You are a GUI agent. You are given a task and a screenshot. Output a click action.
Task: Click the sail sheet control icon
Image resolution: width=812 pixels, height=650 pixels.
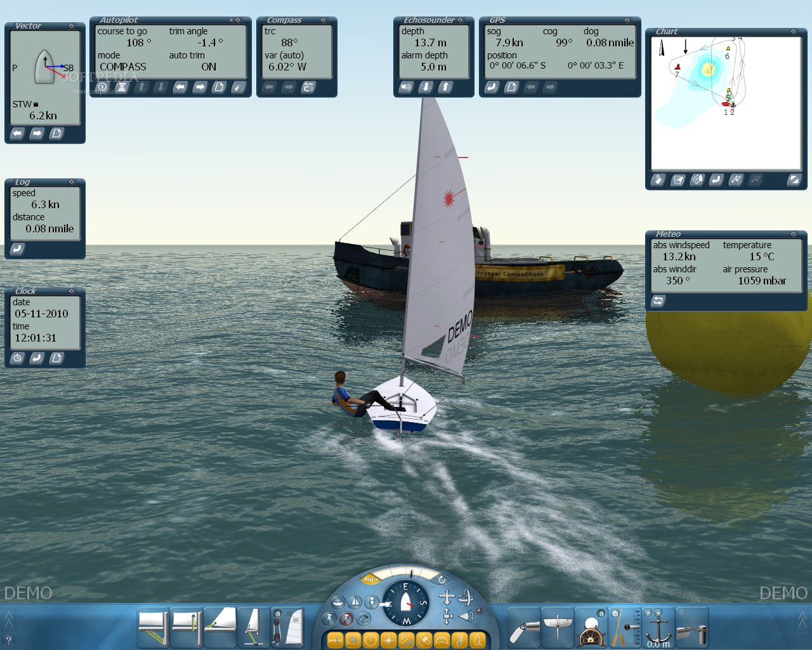click(220, 627)
